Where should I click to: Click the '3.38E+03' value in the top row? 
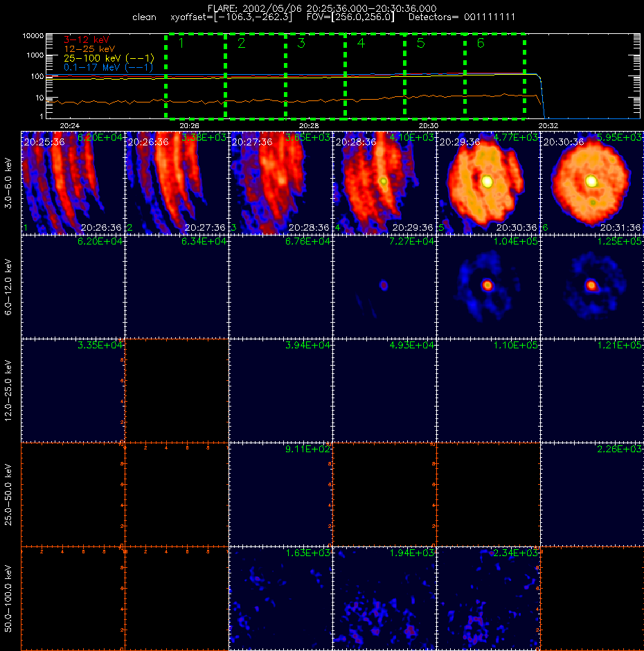pyautogui.click(x=204, y=137)
